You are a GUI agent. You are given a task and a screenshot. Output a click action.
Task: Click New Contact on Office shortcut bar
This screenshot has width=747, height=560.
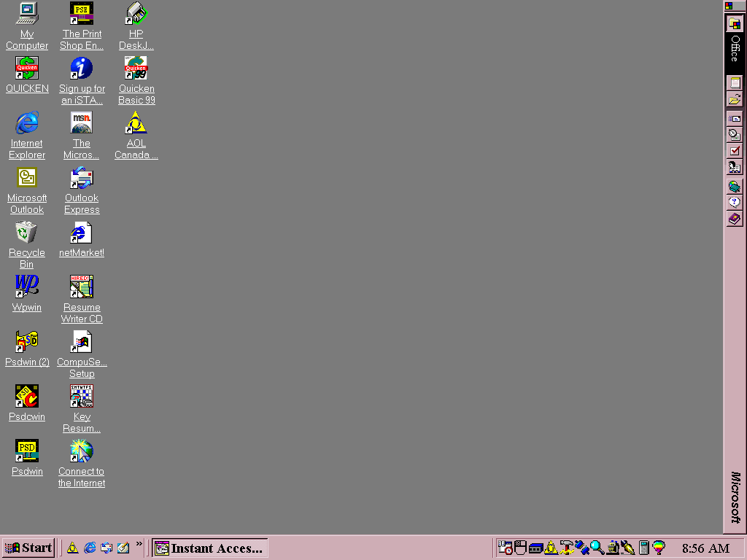(735, 167)
